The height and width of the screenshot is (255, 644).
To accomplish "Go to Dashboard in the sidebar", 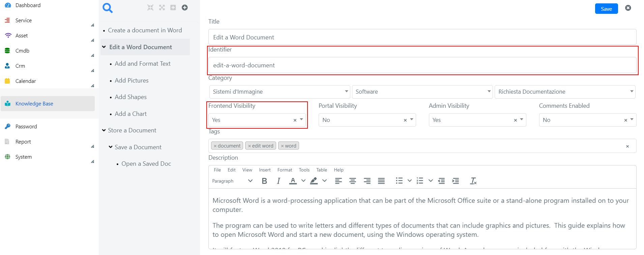I will [28, 5].
